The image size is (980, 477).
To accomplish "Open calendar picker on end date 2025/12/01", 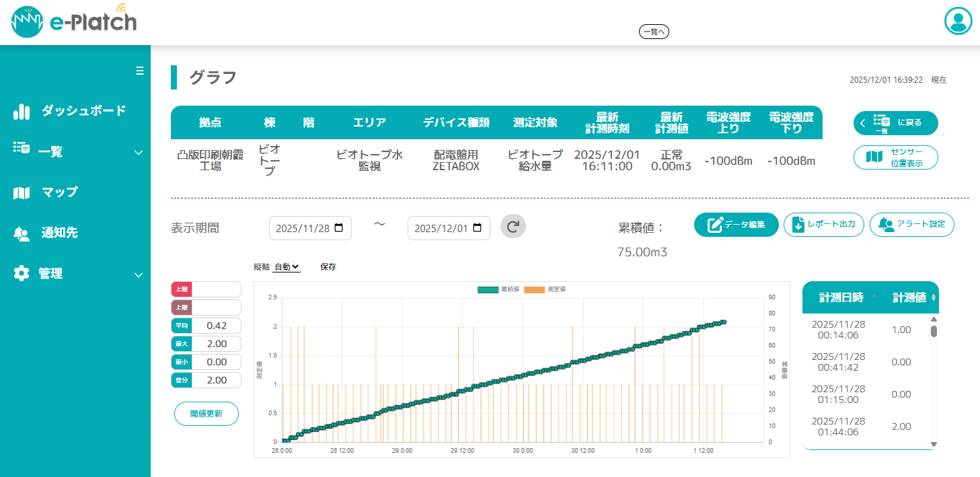I will [477, 228].
